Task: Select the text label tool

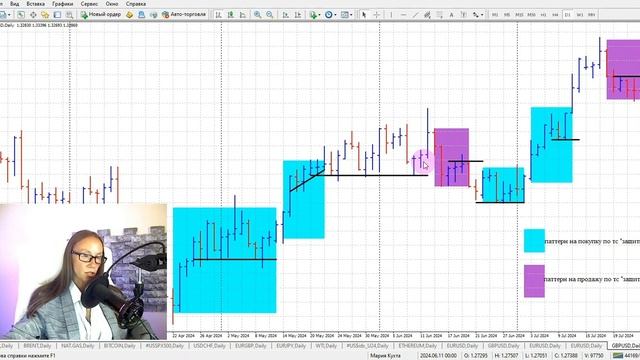Action: (464, 15)
